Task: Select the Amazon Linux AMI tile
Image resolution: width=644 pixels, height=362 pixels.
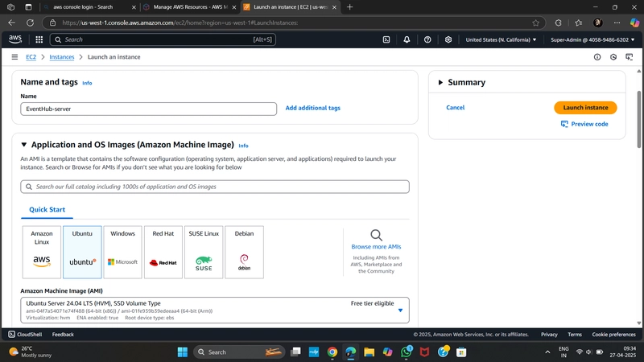Action: (x=42, y=252)
